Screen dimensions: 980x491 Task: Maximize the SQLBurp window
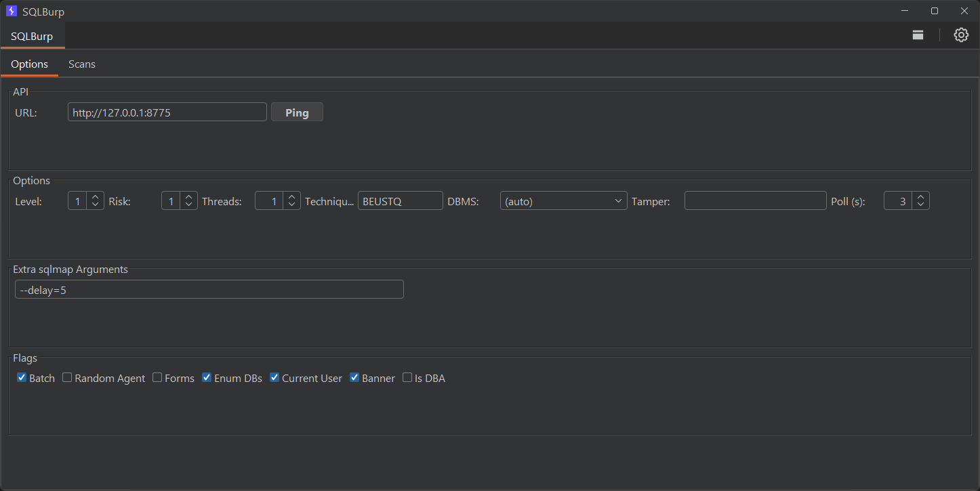pyautogui.click(x=935, y=11)
